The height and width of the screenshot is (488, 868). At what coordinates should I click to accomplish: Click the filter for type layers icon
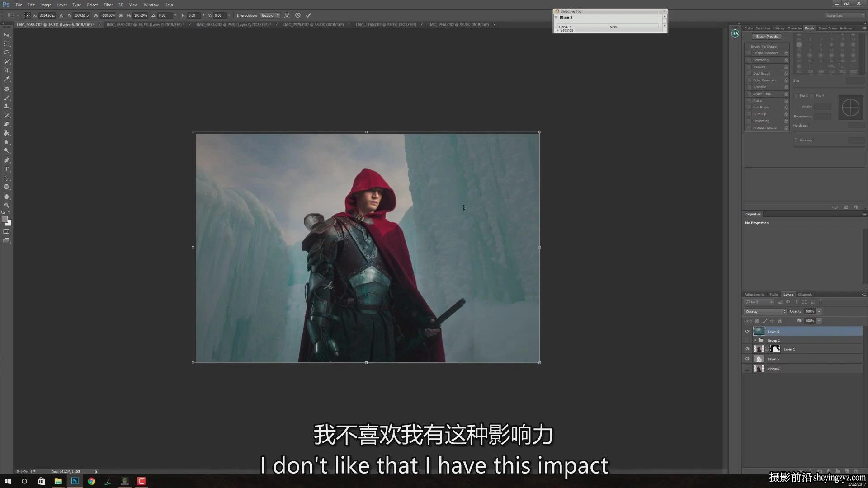tap(796, 302)
